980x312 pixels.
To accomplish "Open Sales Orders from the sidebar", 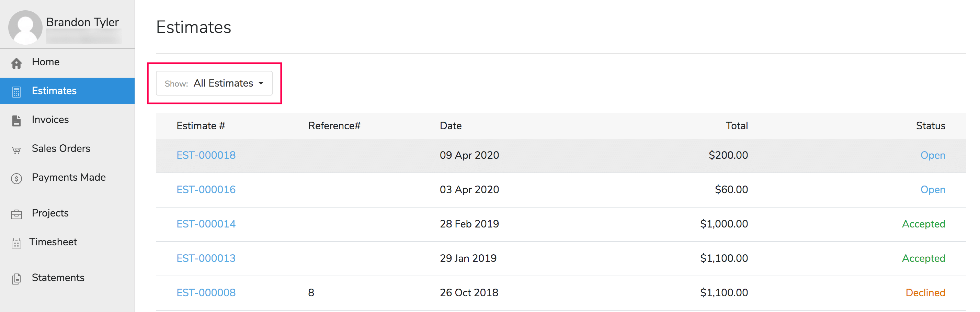I will tap(61, 148).
